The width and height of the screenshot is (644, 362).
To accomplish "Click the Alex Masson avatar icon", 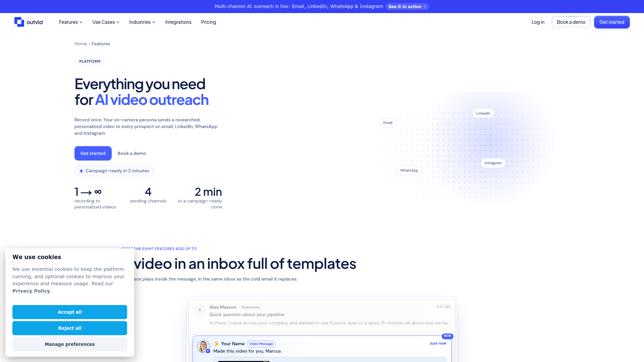I will 200,310.
